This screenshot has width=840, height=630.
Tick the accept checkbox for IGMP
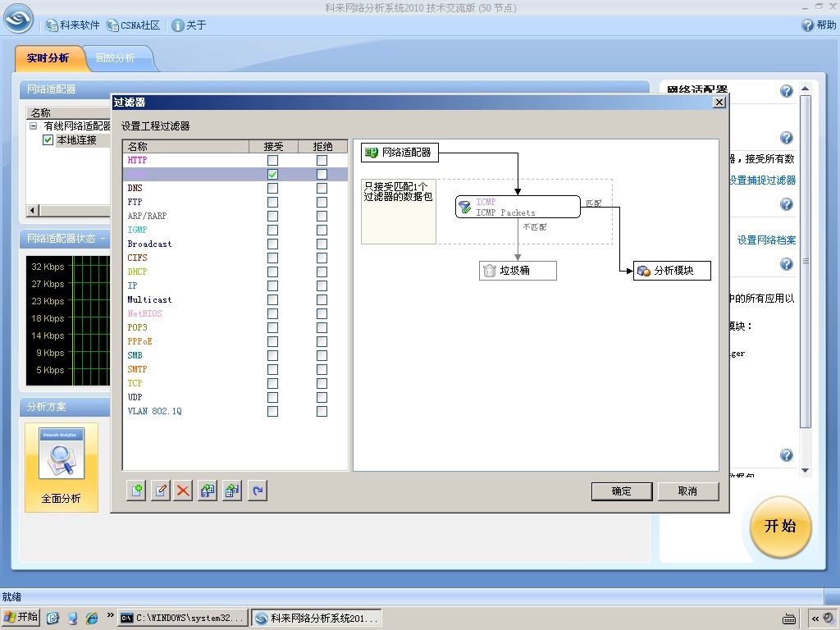click(272, 230)
